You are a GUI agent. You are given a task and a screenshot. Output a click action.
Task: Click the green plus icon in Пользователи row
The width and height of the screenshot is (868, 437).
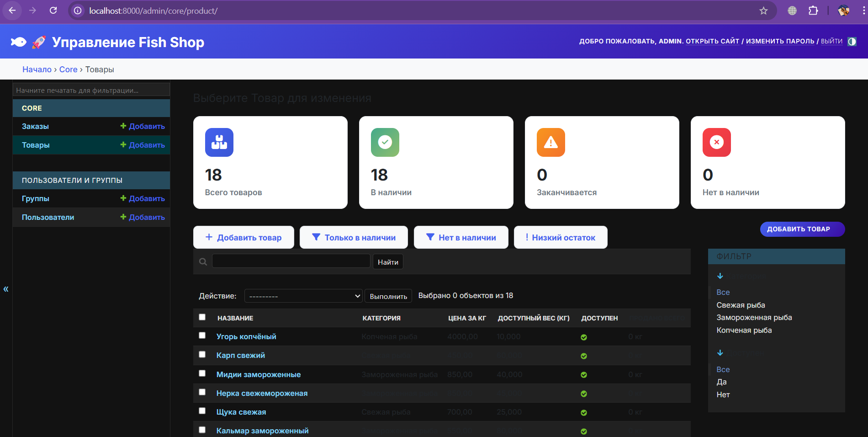pos(123,217)
